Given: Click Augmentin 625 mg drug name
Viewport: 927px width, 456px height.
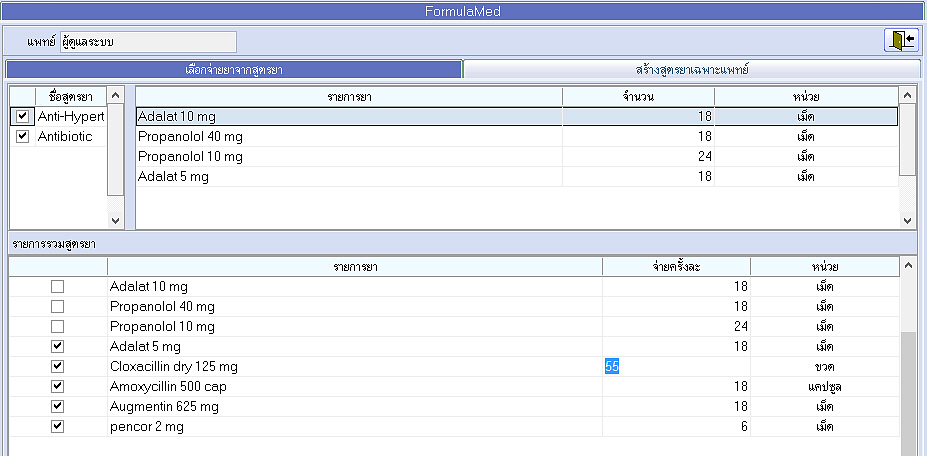Looking at the screenshot, I should (164, 407).
